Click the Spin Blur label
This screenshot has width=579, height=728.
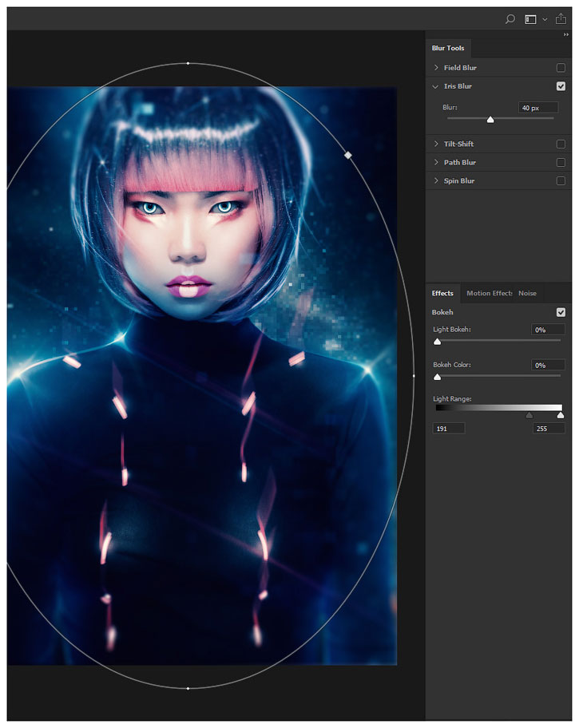pyautogui.click(x=459, y=181)
